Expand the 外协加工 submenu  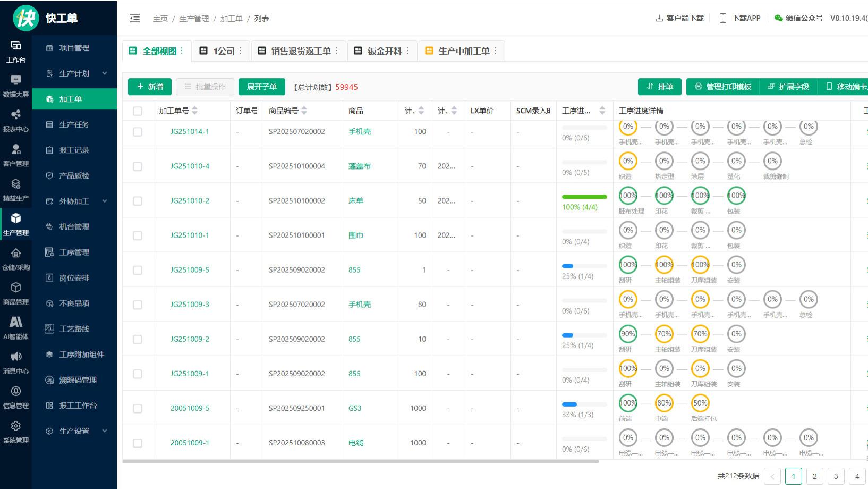pyautogui.click(x=74, y=201)
